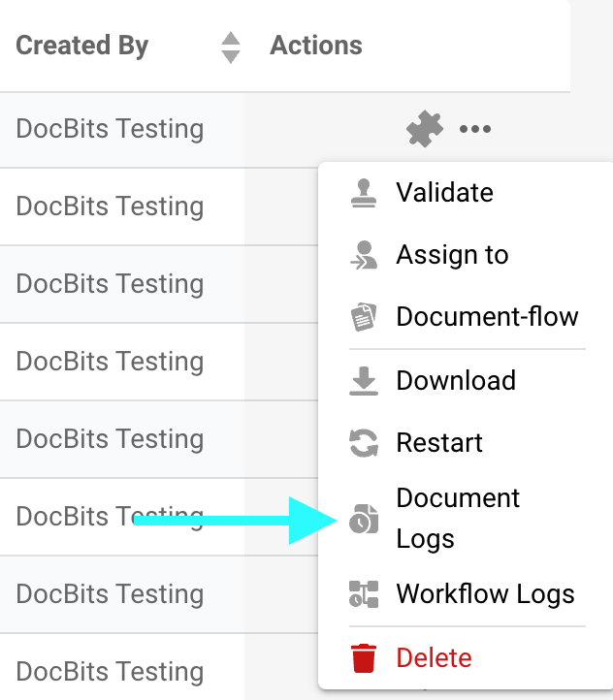Image resolution: width=613 pixels, height=700 pixels.
Task: Click the Restart circular arrows icon
Action: [364, 443]
